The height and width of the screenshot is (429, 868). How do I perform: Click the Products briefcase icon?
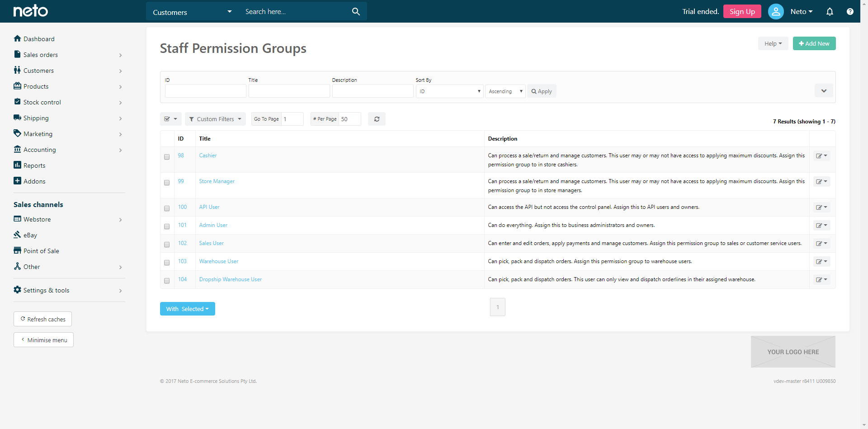coord(17,86)
